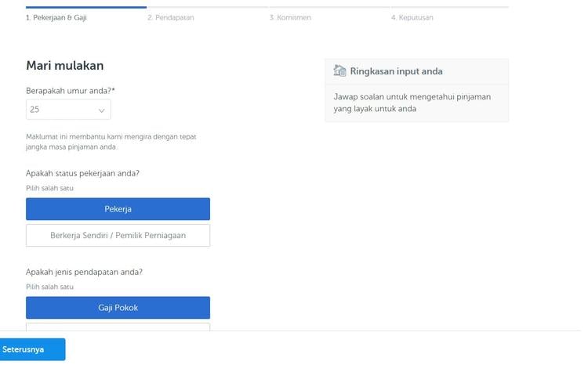
Task: Select Pekerja as employment status
Action: [x=118, y=209]
